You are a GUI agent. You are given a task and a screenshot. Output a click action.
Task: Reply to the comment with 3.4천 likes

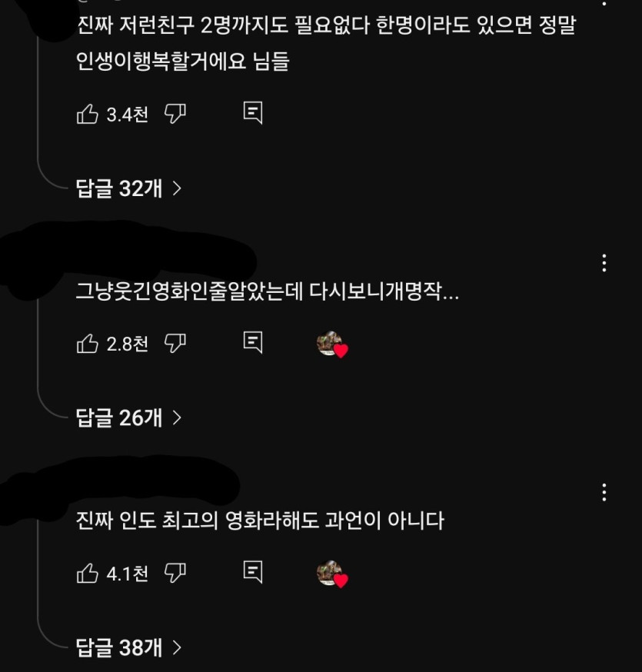click(x=253, y=113)
